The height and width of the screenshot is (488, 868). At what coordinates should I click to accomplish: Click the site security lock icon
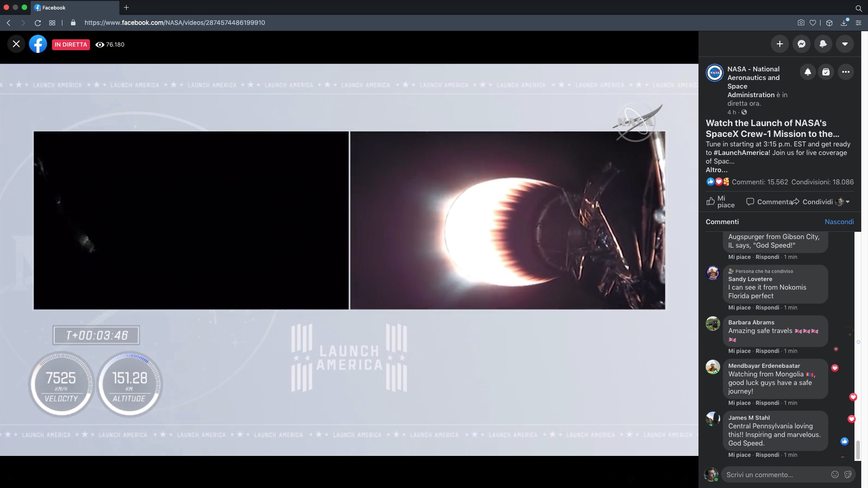73,23
